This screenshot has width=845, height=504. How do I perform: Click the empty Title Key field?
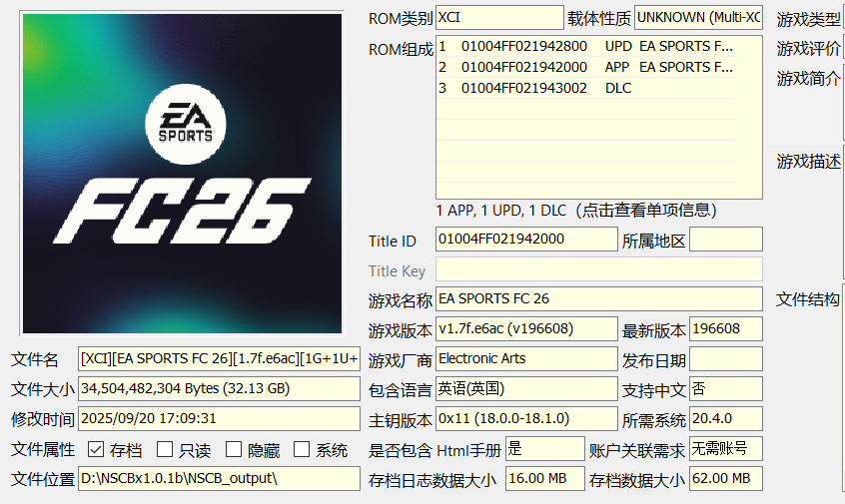pyautogui.click(x=598, y=269)
